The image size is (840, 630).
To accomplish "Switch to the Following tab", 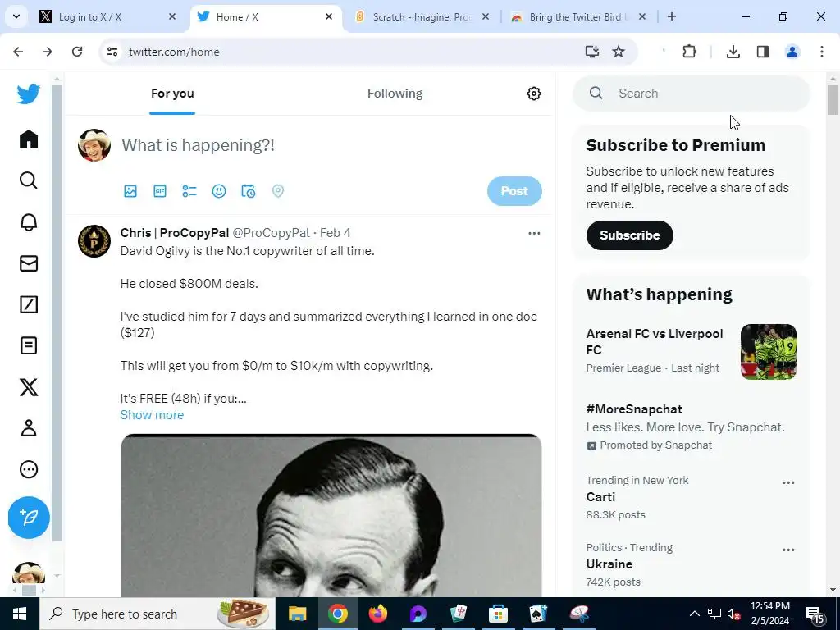I will point(395,94).
